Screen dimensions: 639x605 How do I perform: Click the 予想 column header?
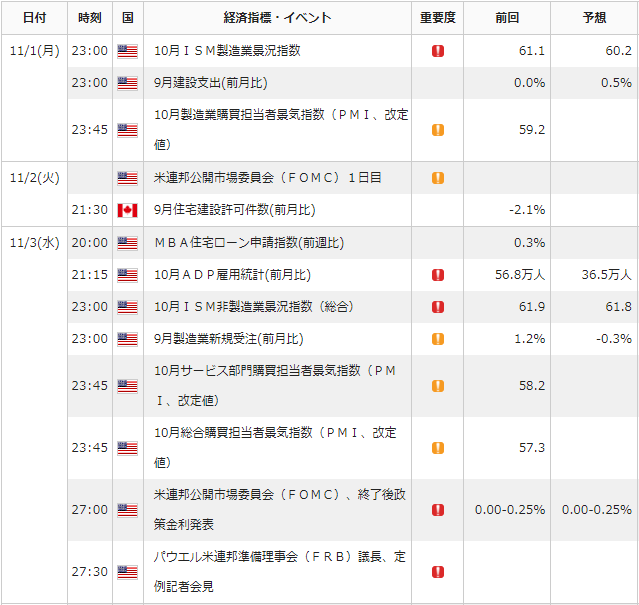click(595, 18)
